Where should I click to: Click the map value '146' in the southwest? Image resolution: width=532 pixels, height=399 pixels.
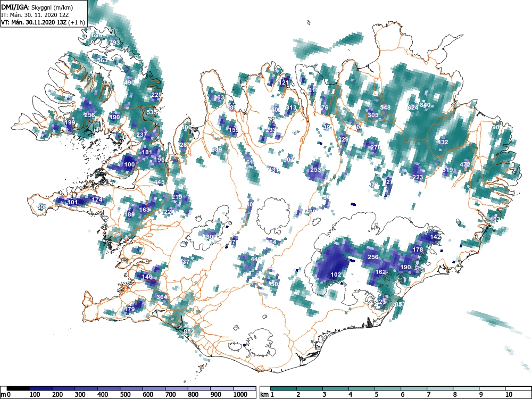pyautogui.click(x=147, y=277)
